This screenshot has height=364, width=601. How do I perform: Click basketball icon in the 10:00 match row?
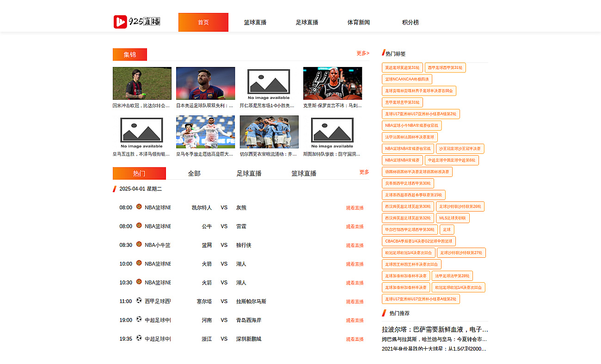(139, 263)
